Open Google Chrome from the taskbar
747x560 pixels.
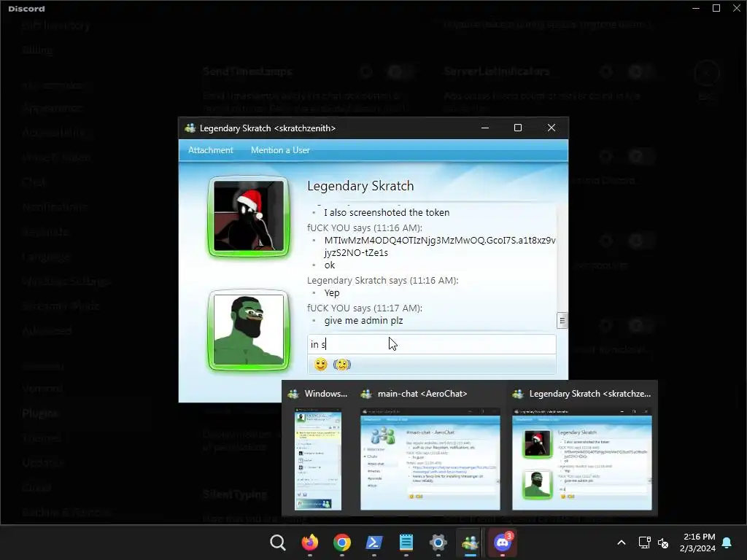click(341, 542)
